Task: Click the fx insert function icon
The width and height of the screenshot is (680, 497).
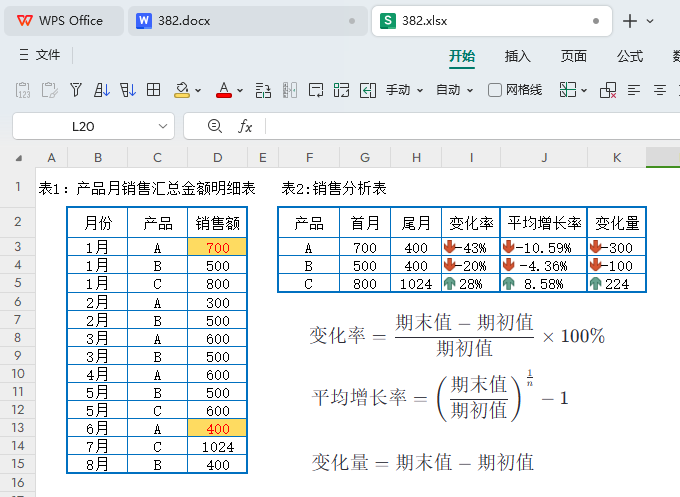Action: point(245,126)
